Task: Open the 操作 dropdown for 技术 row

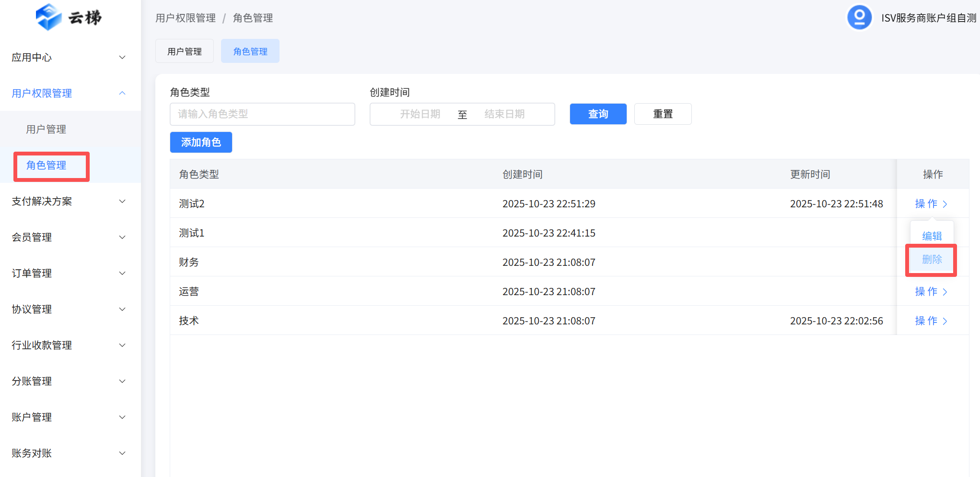Action: [x=931, y=321]
